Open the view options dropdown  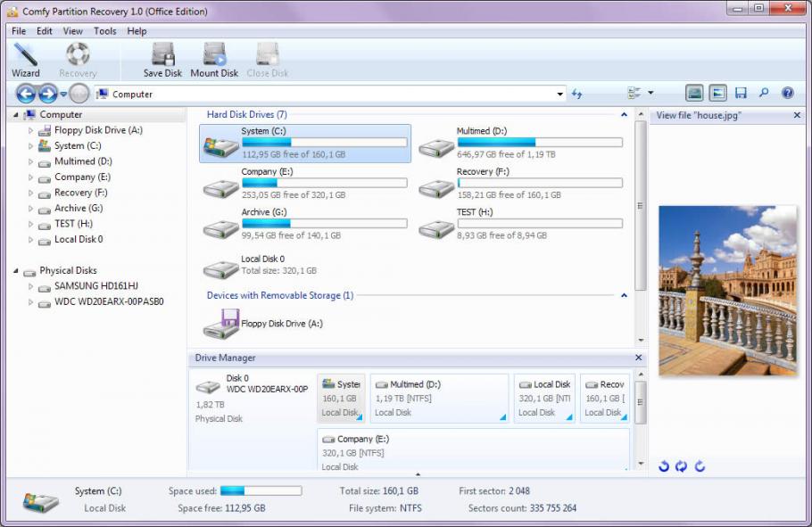650,93
